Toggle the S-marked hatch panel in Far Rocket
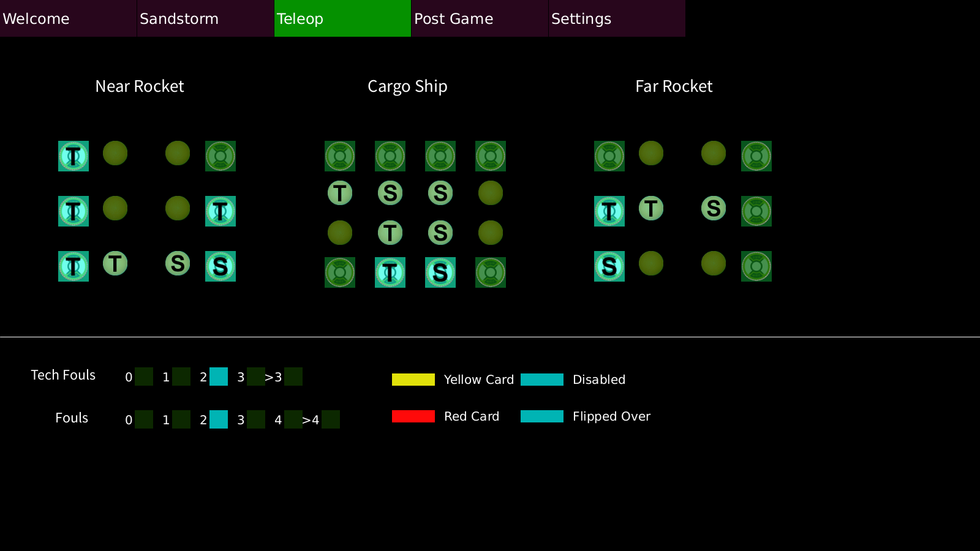Screen dimensions: 980x551 pyautogui.click(x=609, y=266)
